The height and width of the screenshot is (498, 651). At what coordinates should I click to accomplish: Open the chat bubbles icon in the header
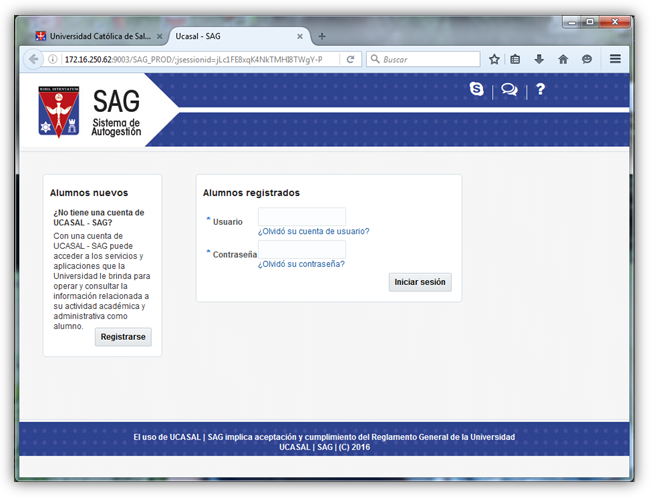(509, 89)
